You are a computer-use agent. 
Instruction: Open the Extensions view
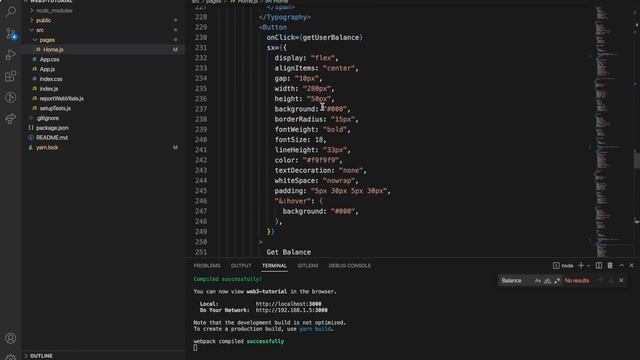[11, 76]
